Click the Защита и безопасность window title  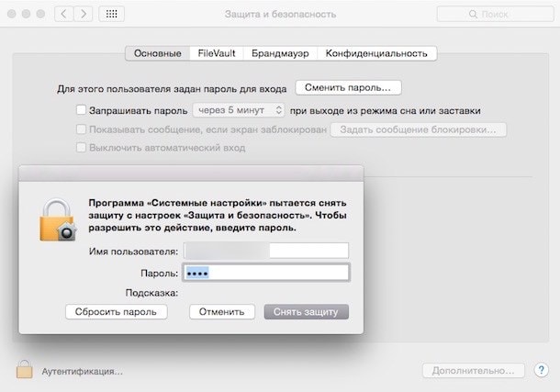(x=280, y=15)
